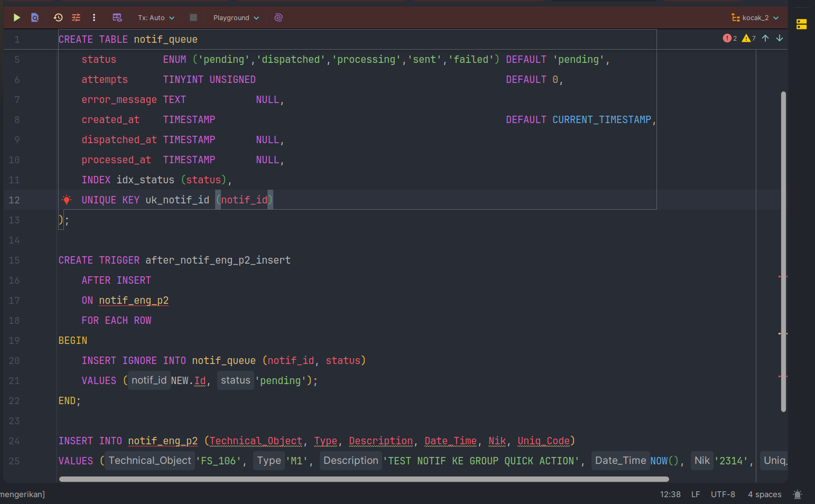The height and width of the screenshot is (504, 815).
Task: Click 'CURRENT_TIMESTAMP' on line 8
Action: point(602,120)
